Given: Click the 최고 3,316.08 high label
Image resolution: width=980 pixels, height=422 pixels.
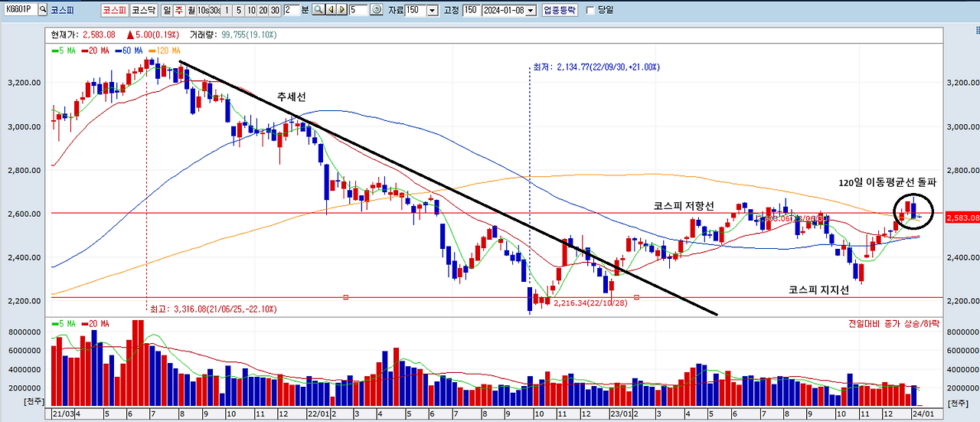Looking at the screenshot, I should point(215,309).
